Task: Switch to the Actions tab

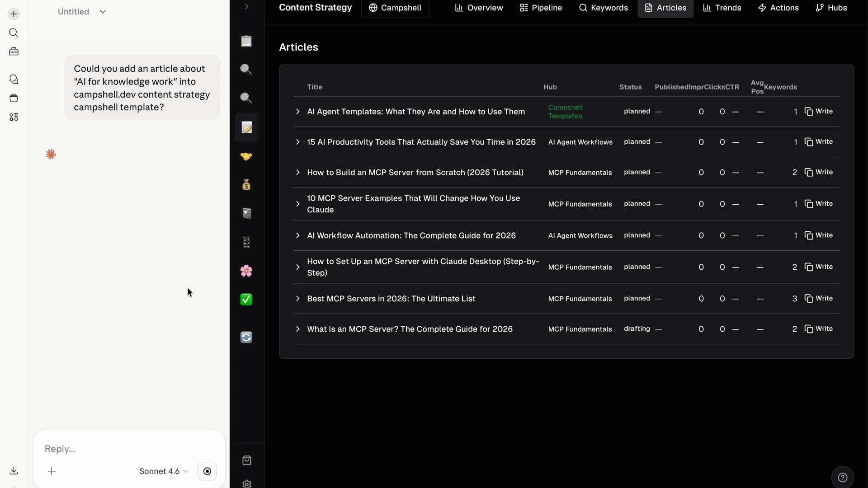Action: (x=778, y=8)
